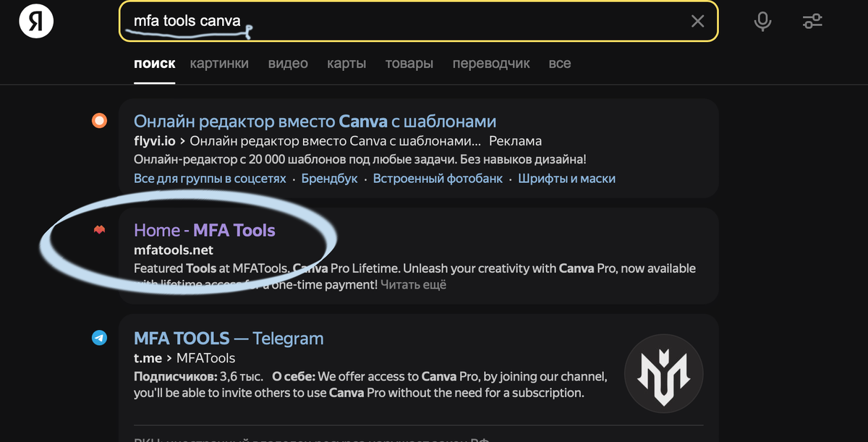The height and width of the screenshot is (442, 868).
Task: Open the 'Брендбук' sitelink
Action: coord(330,178)
